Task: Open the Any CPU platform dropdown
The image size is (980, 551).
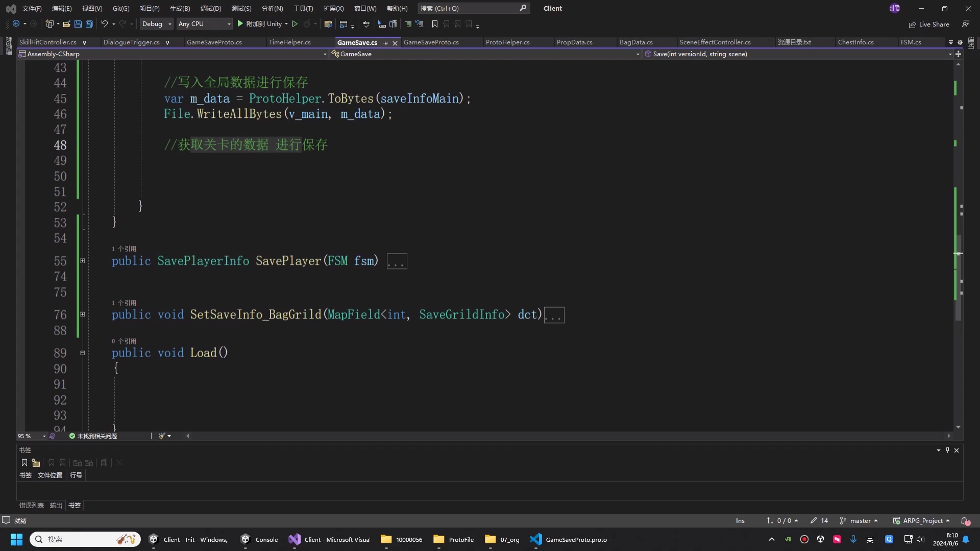Action: tap(204, 24)
